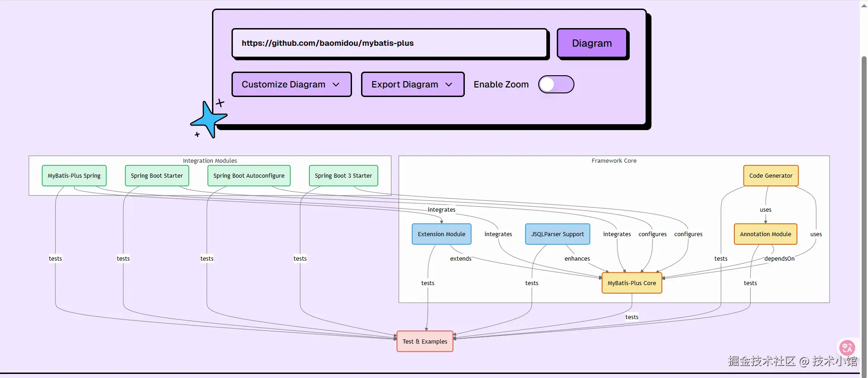Click the 'enhances' edge label
This screenshot has width=868, height=378.
[x=577, y=259]
